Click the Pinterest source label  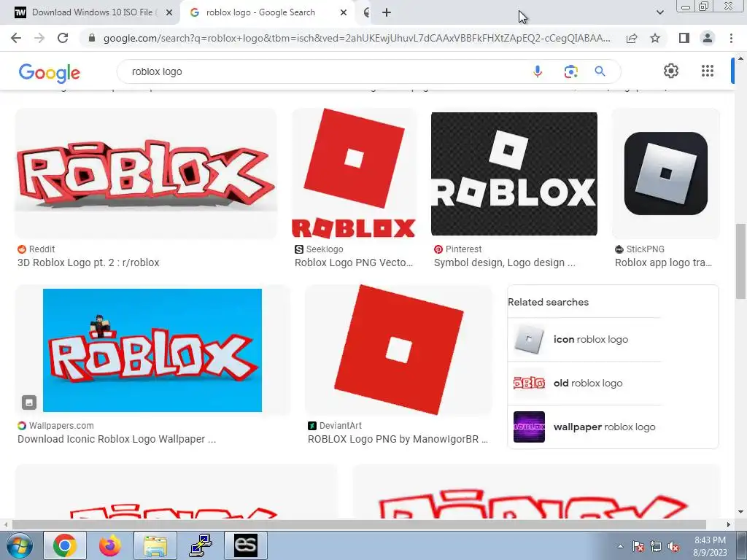coord(458,249)
